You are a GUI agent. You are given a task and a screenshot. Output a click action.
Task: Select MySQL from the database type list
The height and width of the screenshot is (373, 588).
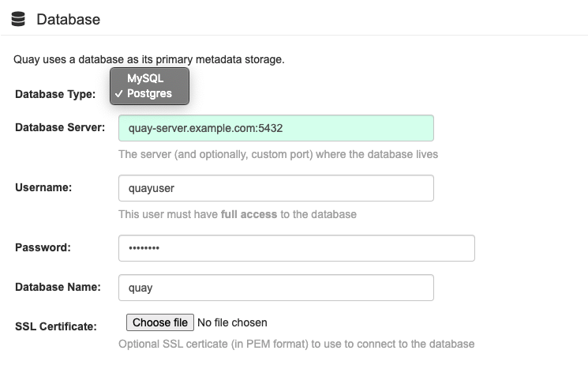pos(145,79)
